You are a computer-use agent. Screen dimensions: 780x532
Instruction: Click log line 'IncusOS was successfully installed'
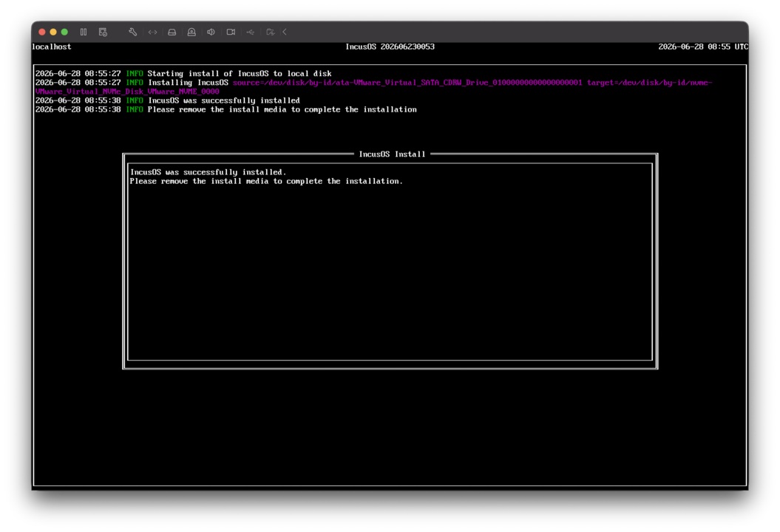(x=224, y=100)
